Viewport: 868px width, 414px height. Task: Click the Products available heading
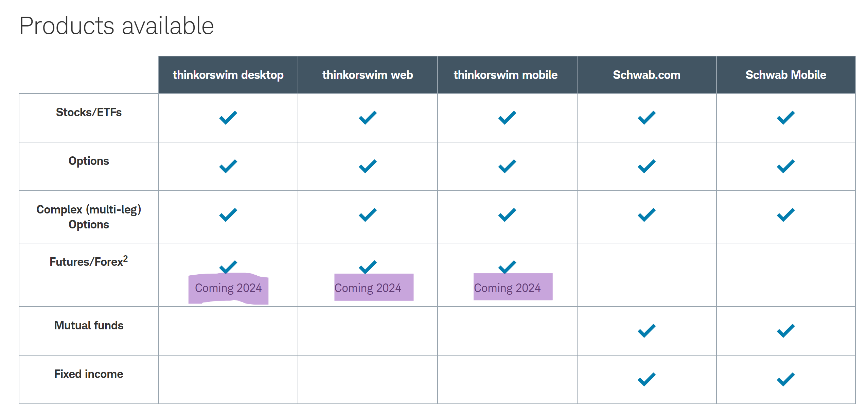pyautogui.click(x=117, y=26)
